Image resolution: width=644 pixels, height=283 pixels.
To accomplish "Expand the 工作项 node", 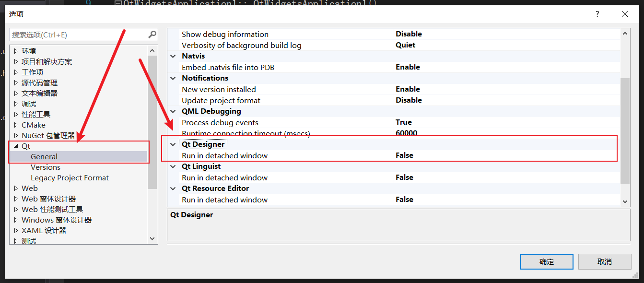I will point(16,72).
